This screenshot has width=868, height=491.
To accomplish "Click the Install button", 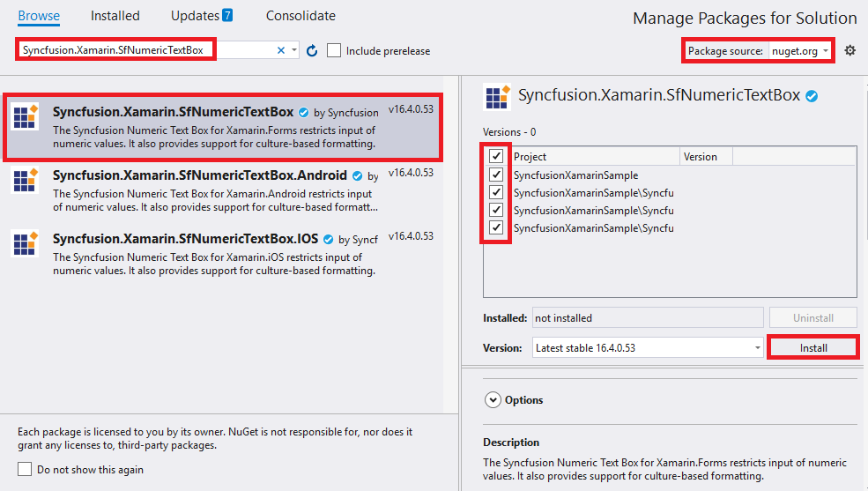I will coord(812,348).
